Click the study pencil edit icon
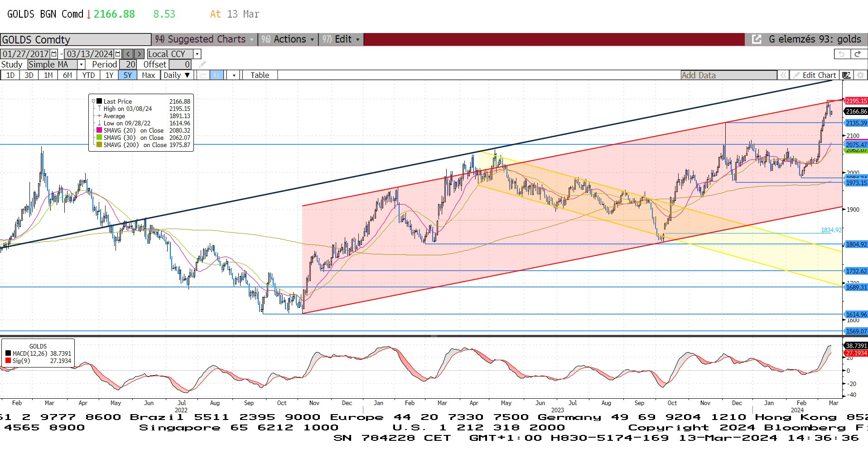868x463 pixels. pyautogui.click(x=202, y=65)
